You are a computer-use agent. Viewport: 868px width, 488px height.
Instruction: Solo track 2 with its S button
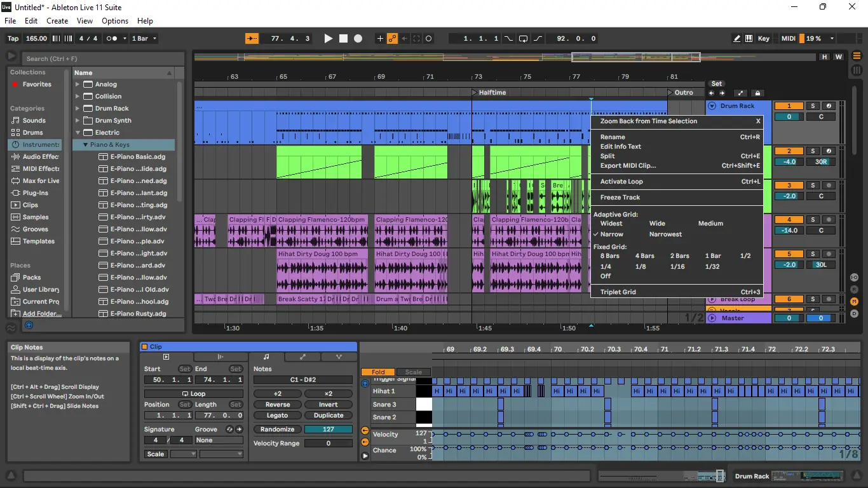point(812,151)
